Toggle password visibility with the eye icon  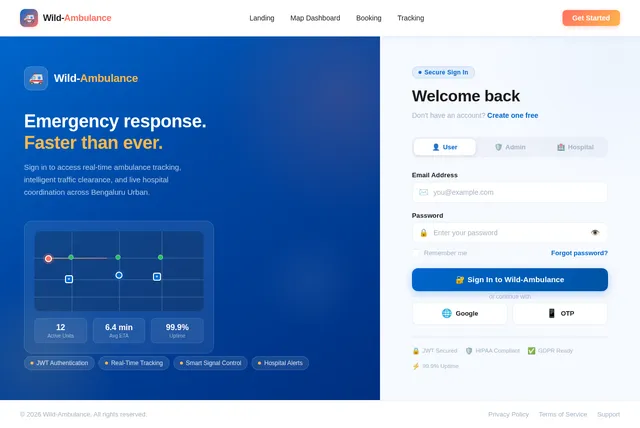(595, 233)
